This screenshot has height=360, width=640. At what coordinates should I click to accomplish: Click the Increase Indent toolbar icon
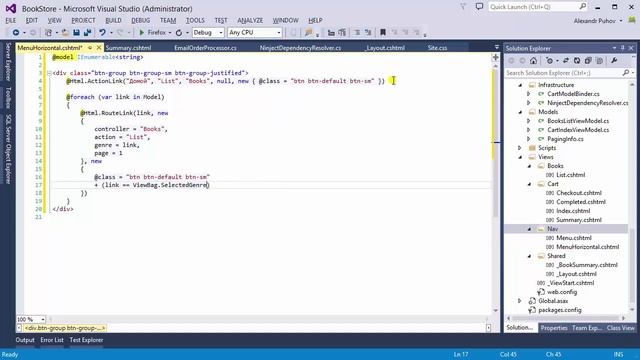[368, 33]
